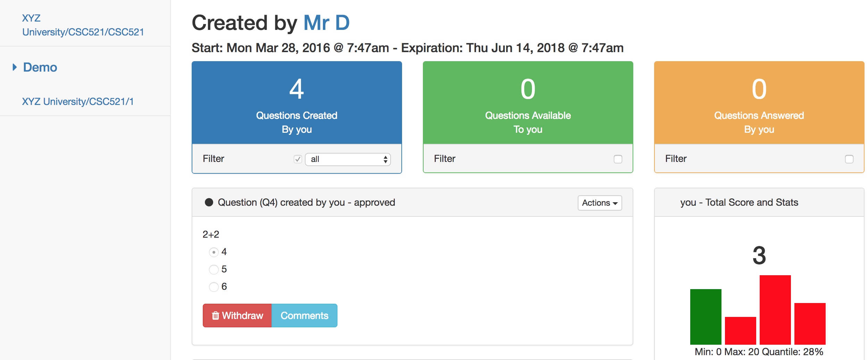The width and height of the screenshot is (868, 360).
Task: Select answer option 6
Action: point(214,287)
